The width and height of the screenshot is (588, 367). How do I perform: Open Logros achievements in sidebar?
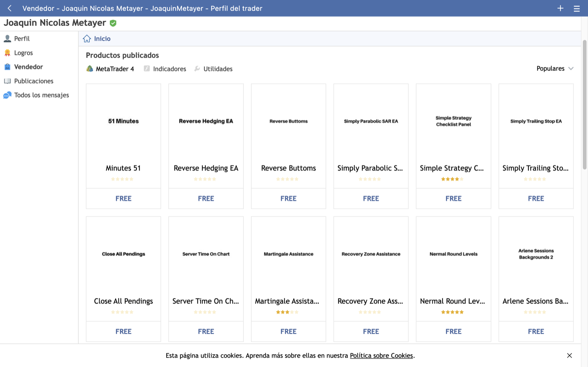[x=23, y=52]
